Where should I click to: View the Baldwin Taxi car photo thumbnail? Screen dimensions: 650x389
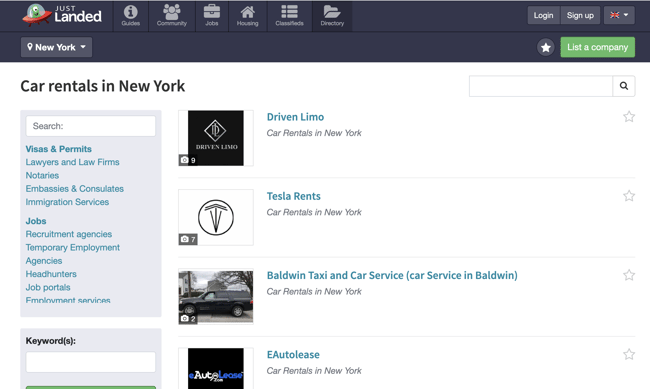point(216,297)
